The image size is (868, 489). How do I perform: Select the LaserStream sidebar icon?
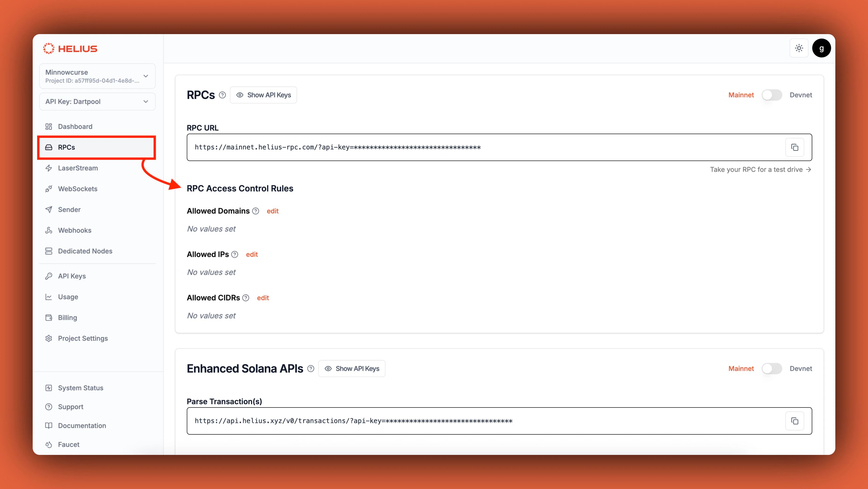[x=49, y=168]
